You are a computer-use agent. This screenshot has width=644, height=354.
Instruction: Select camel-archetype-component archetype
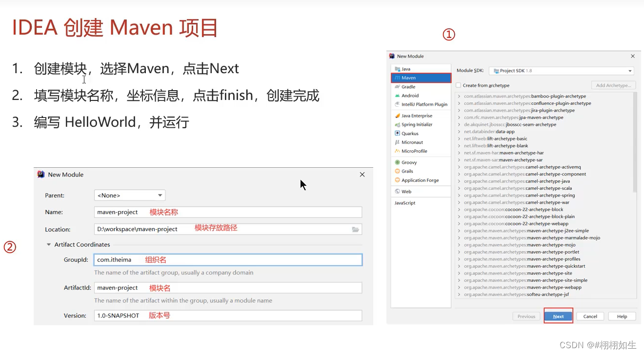pos(525,174)
